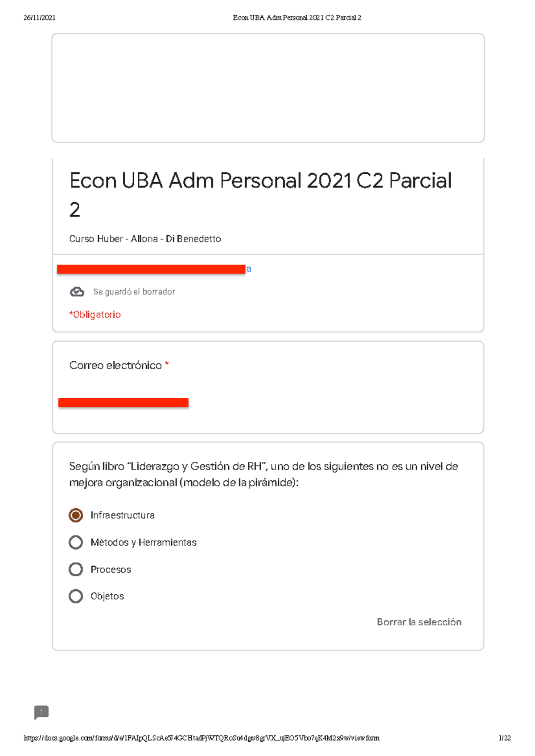The image size is (535, 756).
Task: Choose the Métodos y Herramientas radio option
Action: (x=76, y=542)
